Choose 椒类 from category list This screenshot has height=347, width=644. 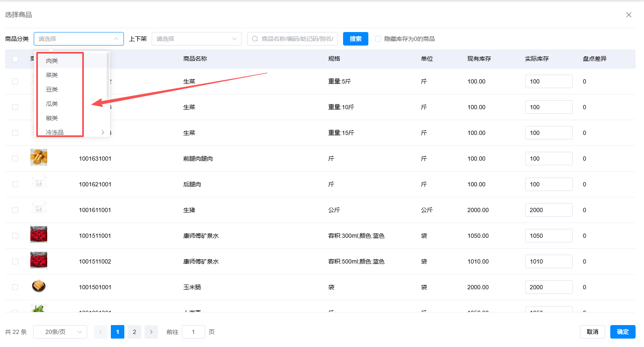click(x=72, y=118)
